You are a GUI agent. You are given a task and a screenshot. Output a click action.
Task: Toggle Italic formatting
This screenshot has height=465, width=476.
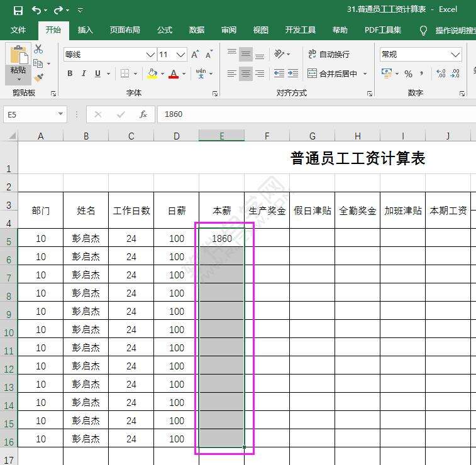click(x=84, y=74)
